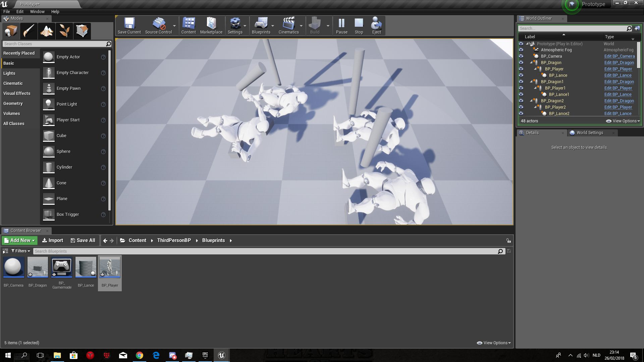The height and width of the screenshot is (362, 644).
Task: Select the Landscape mode icon
Action: [47, 31]
